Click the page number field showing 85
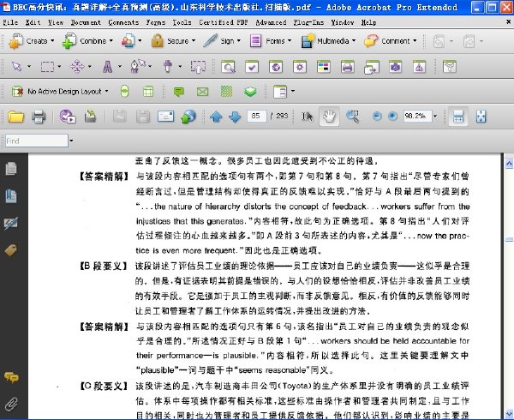 coord(256,116)
